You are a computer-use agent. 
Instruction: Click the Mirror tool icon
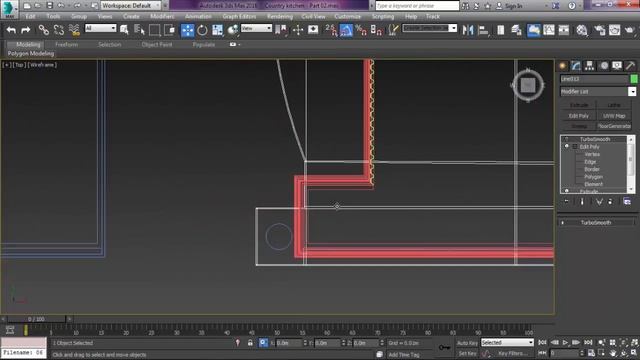click(x=468, y=30)
